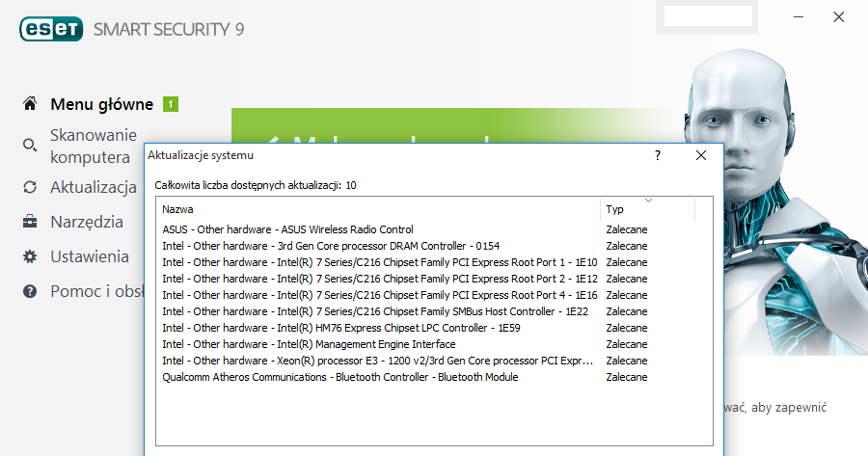
Task: Click the gear icon beside Ustawienia
Action: [x=30, y=256]
